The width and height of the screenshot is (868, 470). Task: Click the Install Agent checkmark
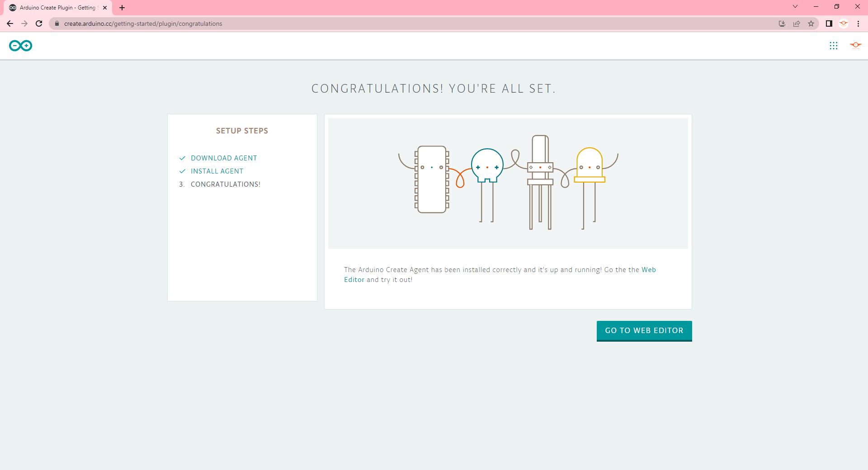(x=182, y=171)
